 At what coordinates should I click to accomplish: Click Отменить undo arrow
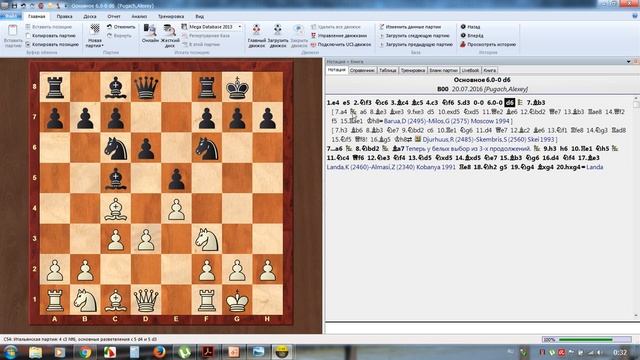[x=121, y=27]
